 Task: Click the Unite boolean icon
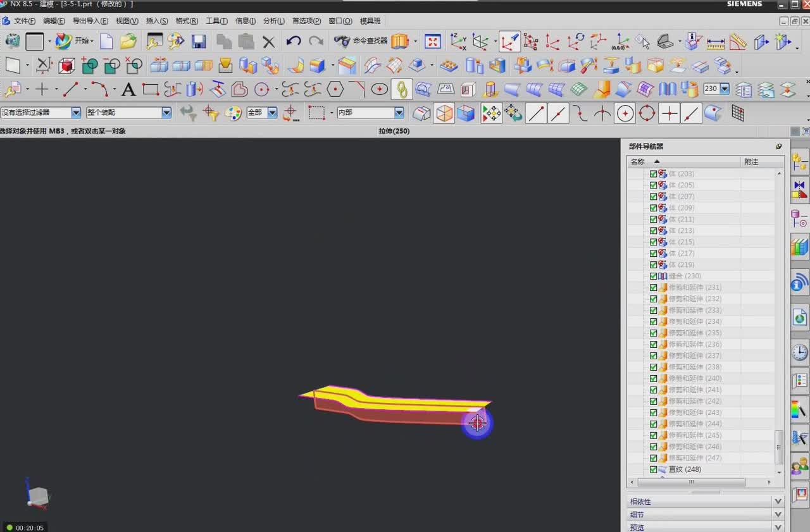90,65
